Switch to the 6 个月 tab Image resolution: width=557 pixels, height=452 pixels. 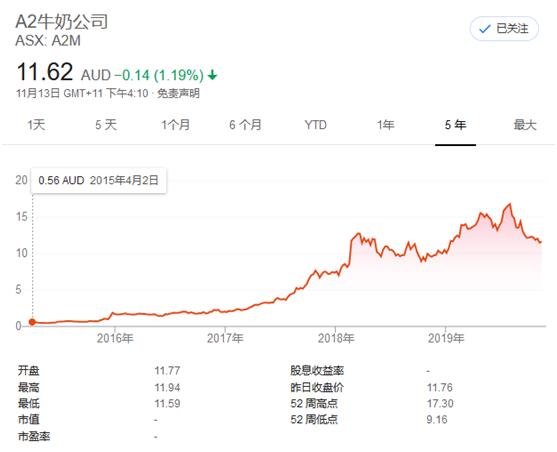coord(245,125)
